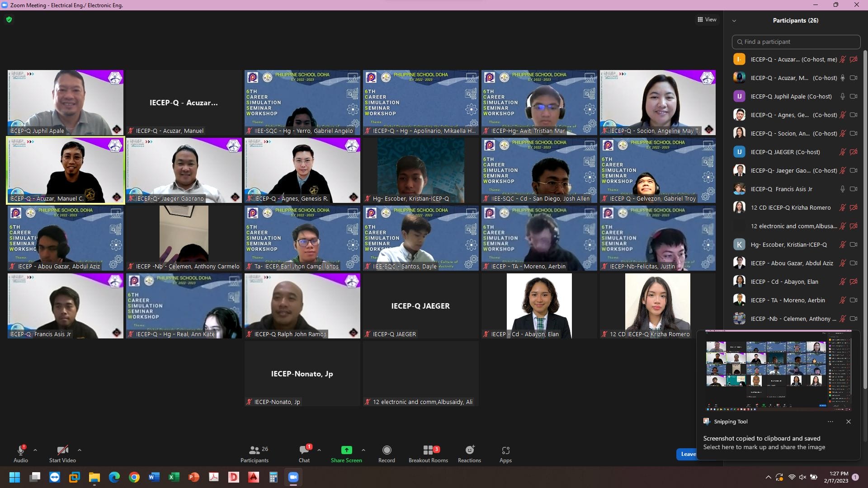
Task: Open Microsoft Word from taskbar
Action: (x=154, y=477)
